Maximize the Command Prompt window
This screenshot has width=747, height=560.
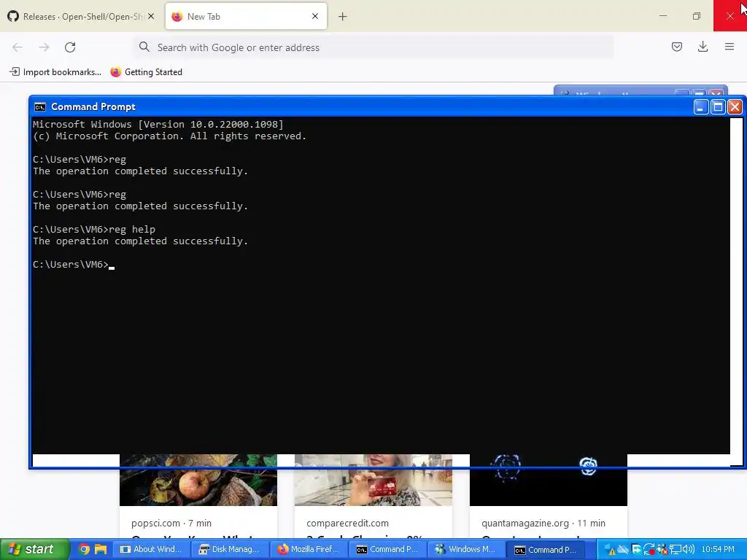(718, 106)
